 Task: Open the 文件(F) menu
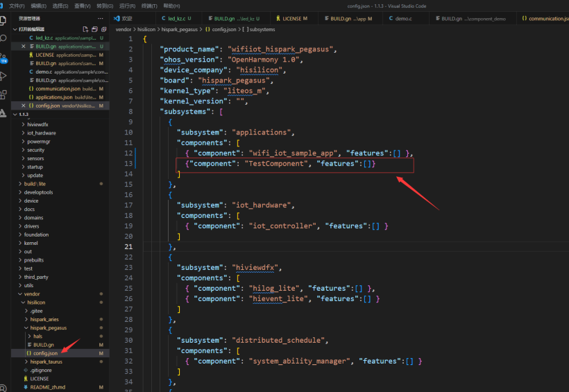click(17, 6)
